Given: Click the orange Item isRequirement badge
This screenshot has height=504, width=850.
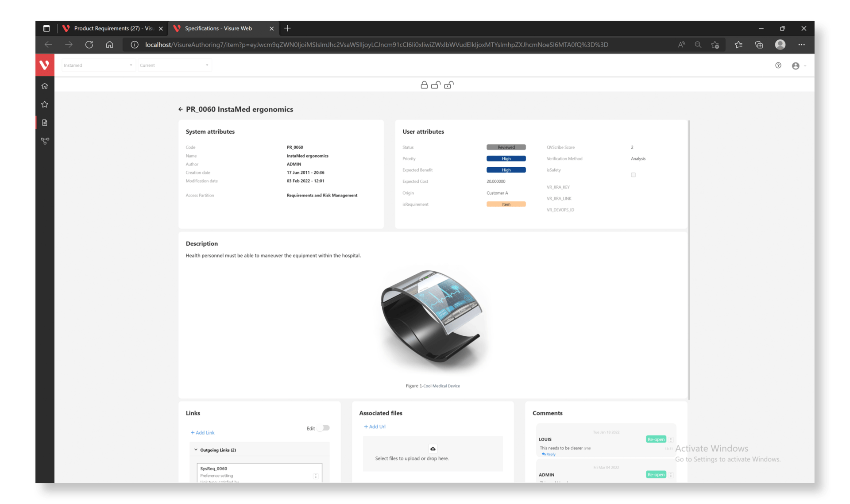Looking at the screenshot, I should point(506,204).
